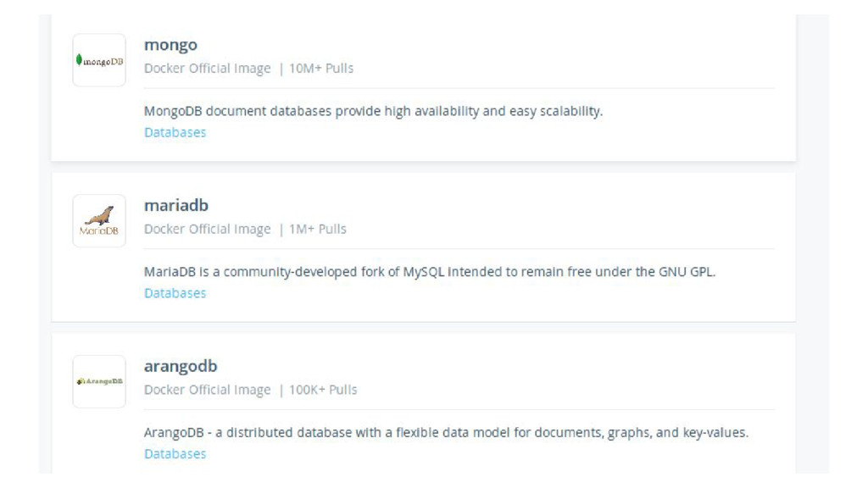Open the mongo image title
Screen dimensions: 868x488
click(170, 45)
